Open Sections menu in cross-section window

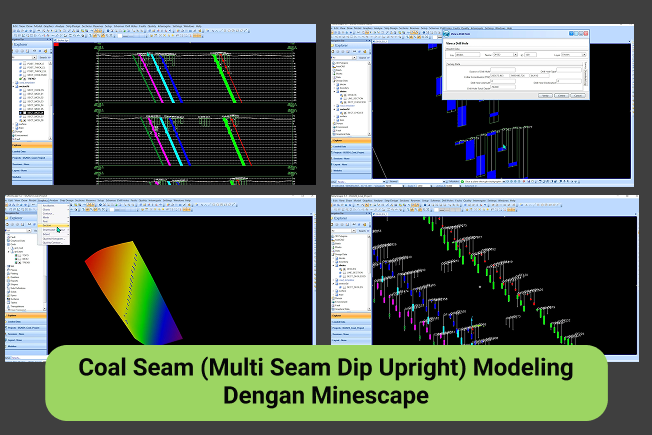[86, 26]
